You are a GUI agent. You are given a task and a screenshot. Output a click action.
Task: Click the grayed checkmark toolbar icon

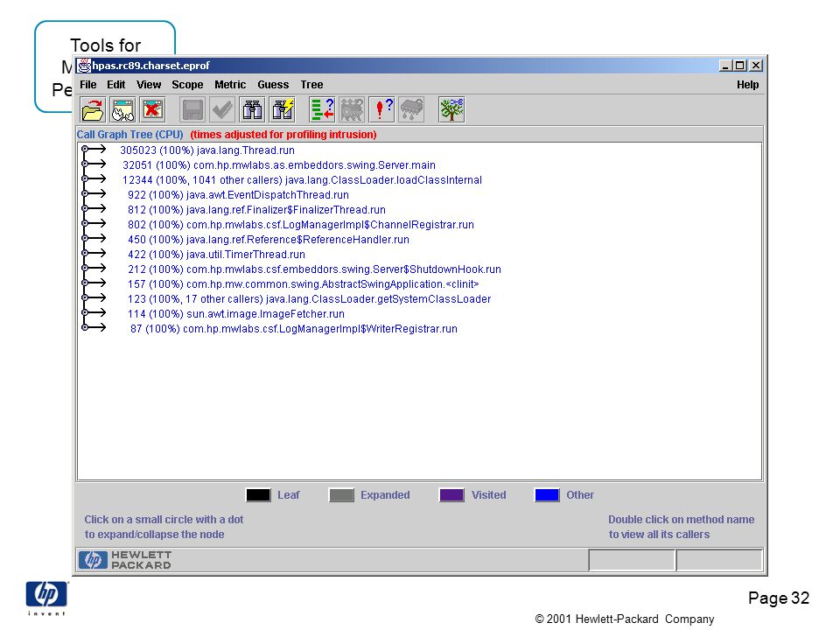[x=222, y=110]
